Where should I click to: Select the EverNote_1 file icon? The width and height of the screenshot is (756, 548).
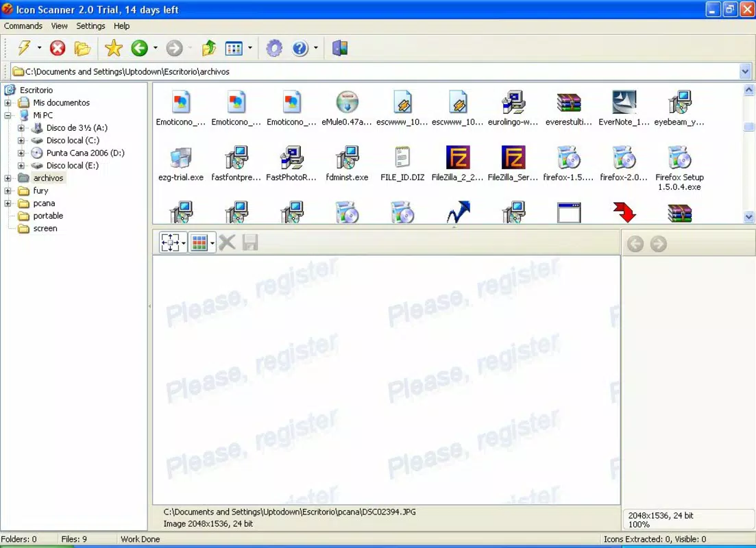click(x=624, y=102)
